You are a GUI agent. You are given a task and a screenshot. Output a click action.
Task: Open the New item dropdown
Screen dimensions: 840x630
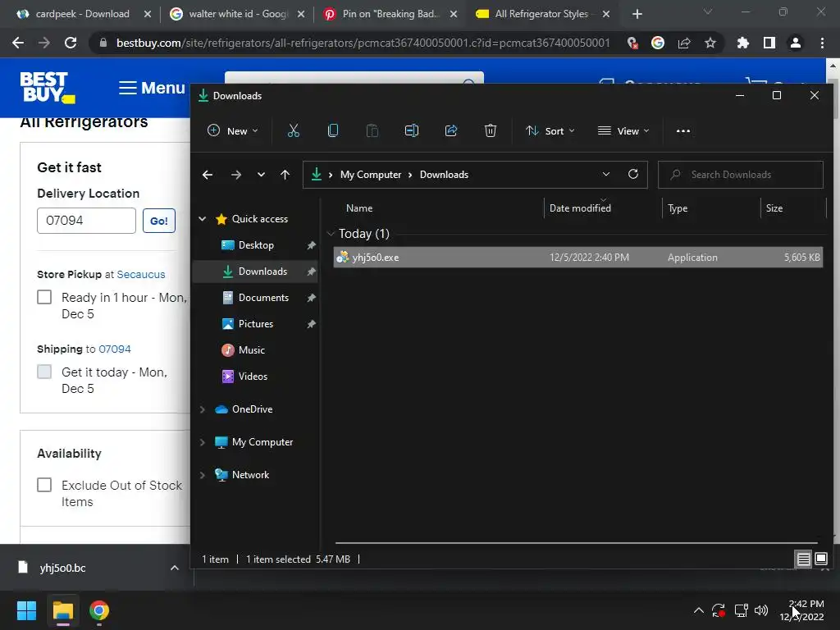click(x=233, y=130)
